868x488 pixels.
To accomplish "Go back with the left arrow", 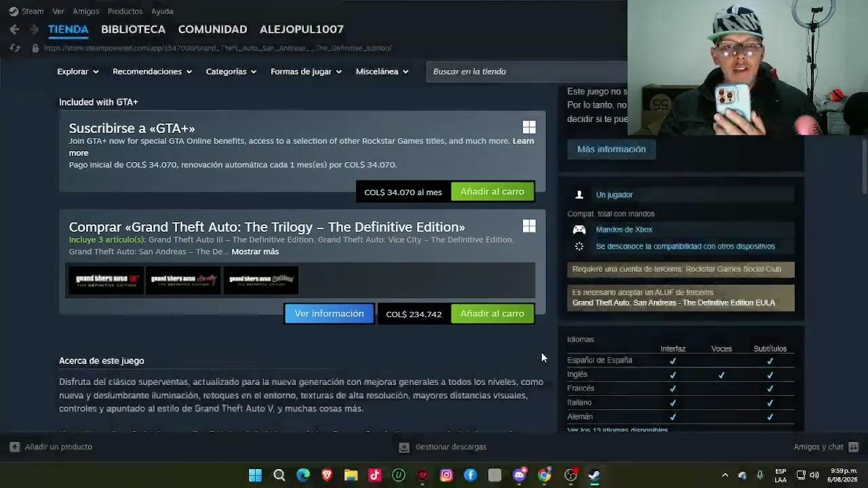I will (x=14, y=29).
